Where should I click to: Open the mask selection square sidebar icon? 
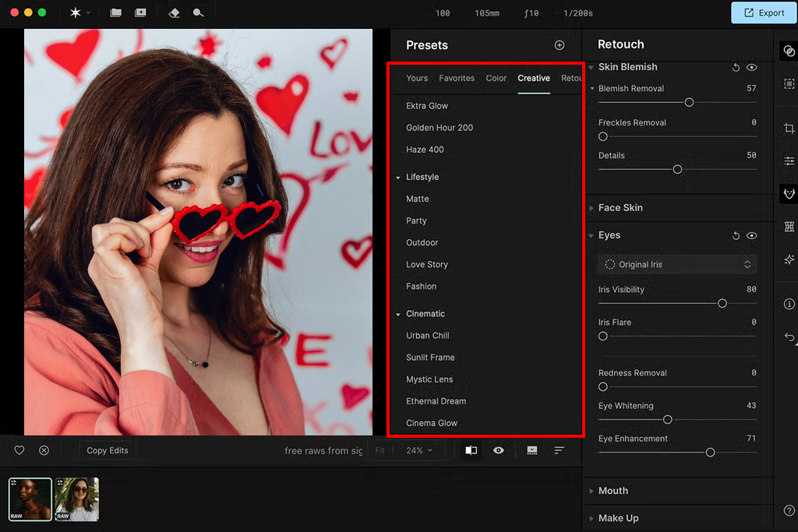pos(789,84)
